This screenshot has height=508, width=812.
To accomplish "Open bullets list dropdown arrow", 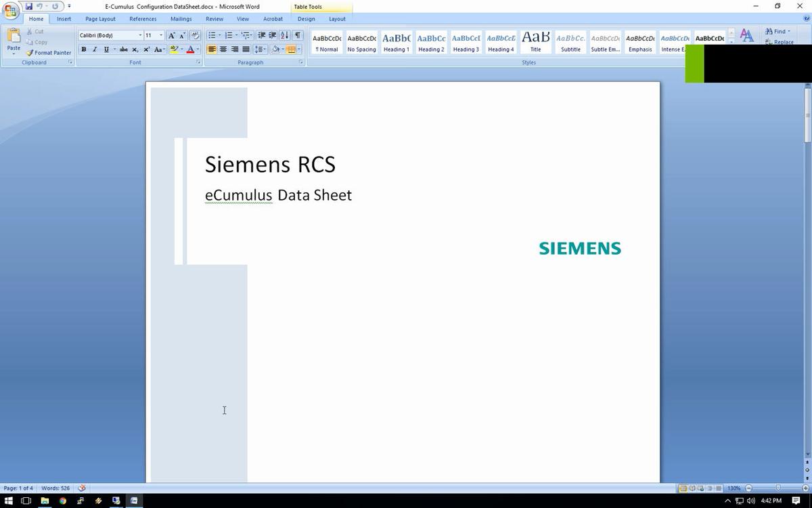I will point(219,35).
